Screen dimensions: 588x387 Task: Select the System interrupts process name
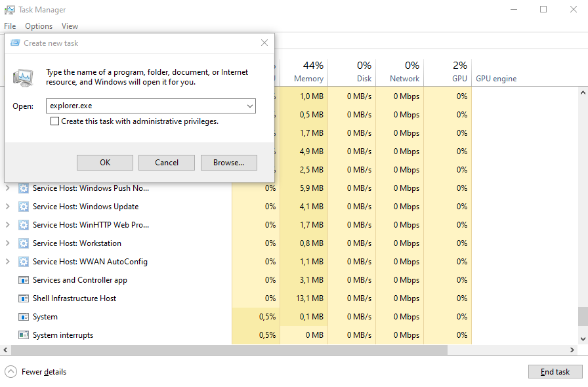[62, 335]
